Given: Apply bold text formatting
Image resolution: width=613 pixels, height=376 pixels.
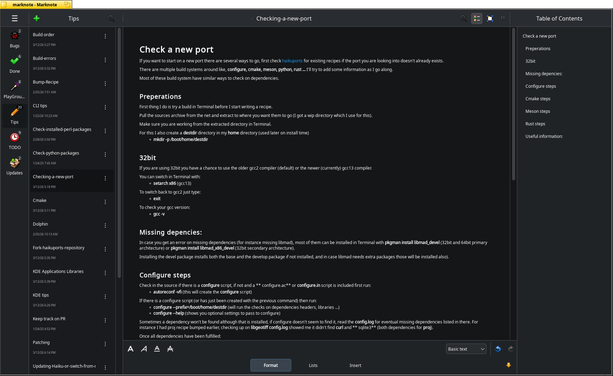Looking at the screenshot, I should (x=131, y=349).
